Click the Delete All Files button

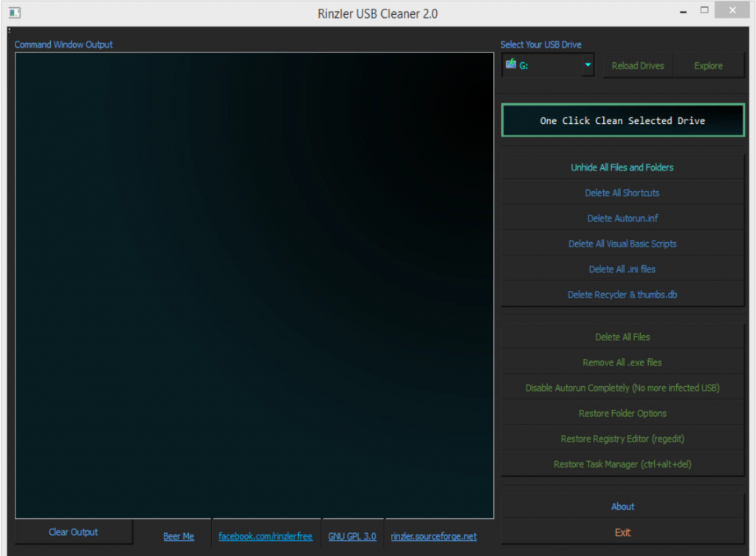pyautogui.click(x=622, y=337)
